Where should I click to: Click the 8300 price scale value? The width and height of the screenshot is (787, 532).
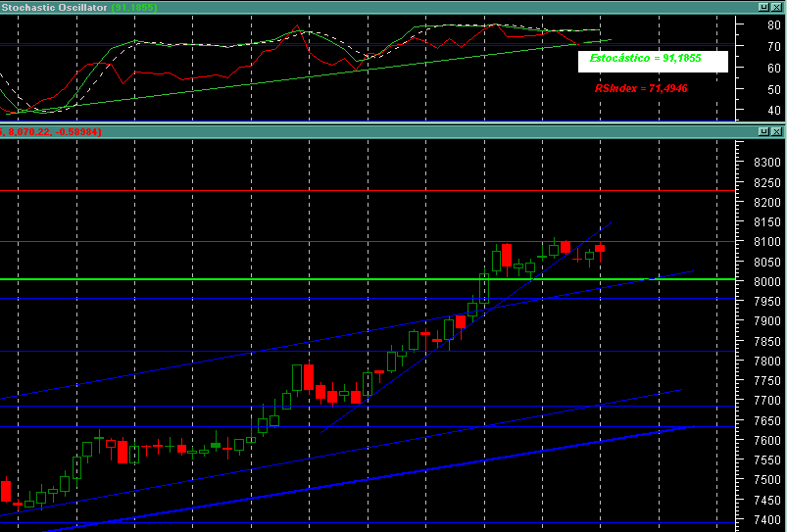[x=767, y=162]
